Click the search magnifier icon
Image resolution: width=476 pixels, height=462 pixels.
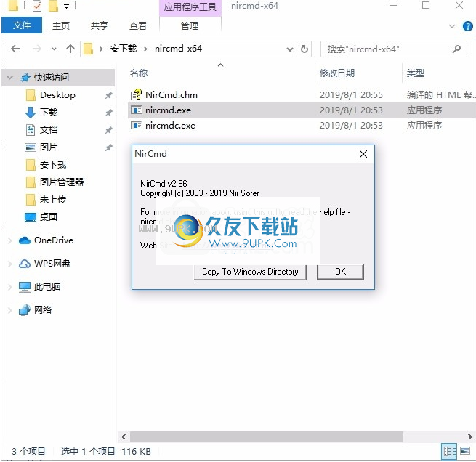click(456, 49)
